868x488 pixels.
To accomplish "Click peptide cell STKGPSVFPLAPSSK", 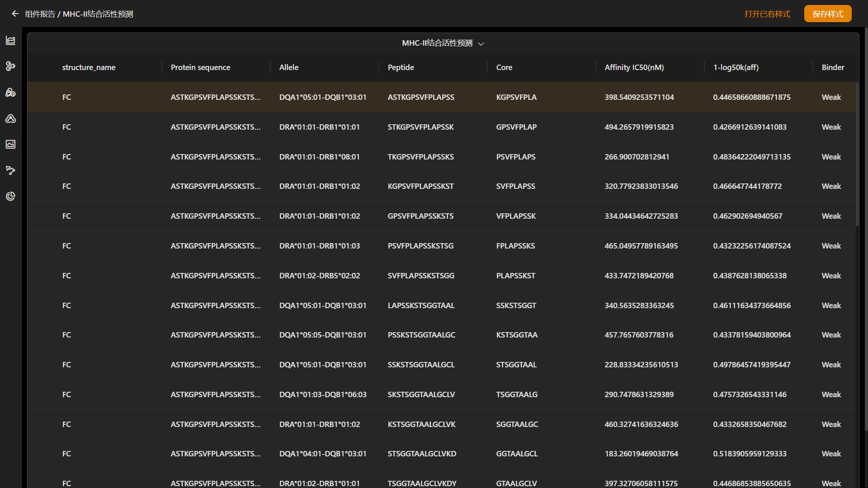I will [x=420, y=127].
